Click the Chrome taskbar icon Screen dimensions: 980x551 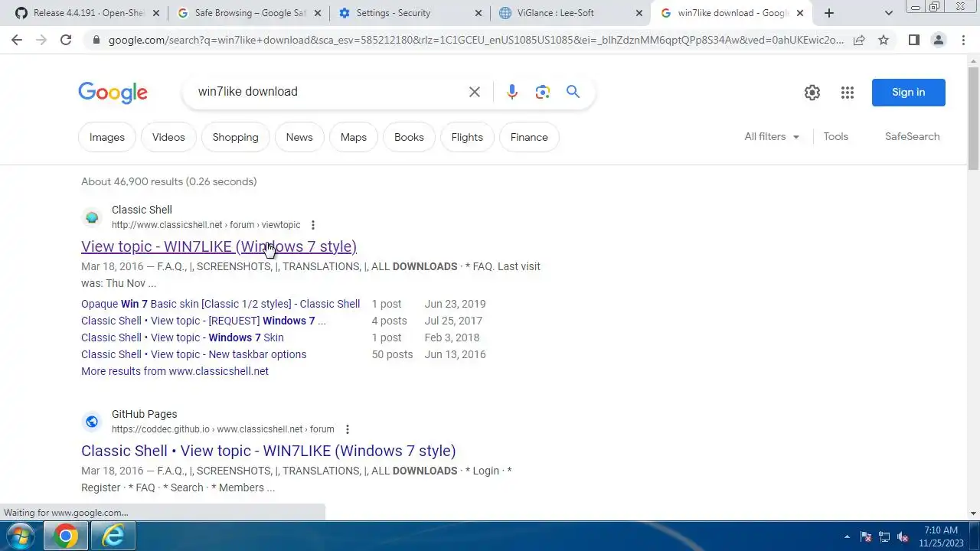(x=65, y=536)
